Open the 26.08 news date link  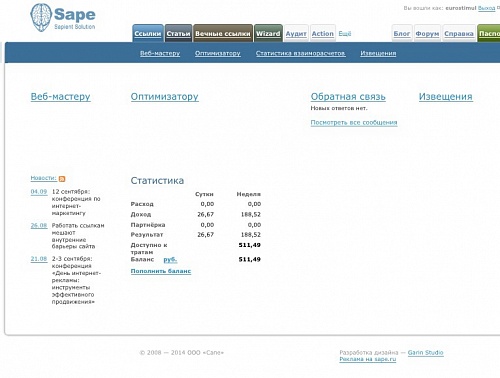point(39,226)
